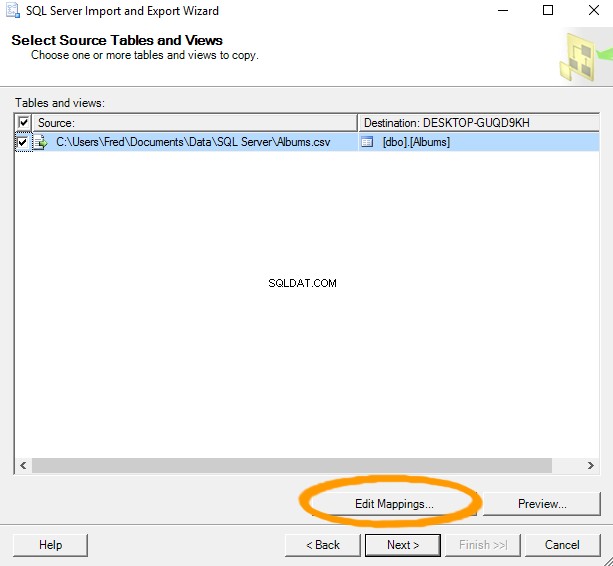This screenshot has width=613, height=566.
Task: Cancel the import wizard
Action: 562,545
